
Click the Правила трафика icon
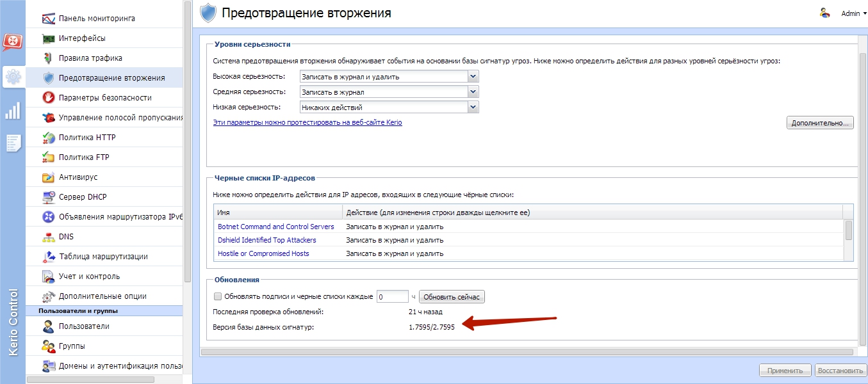click(48, 58)
